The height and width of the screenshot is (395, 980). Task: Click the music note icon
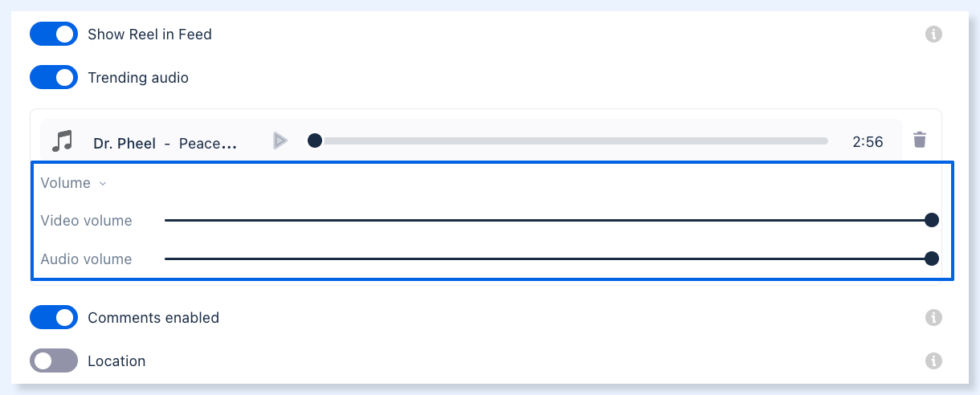pyautogui.click(x=62, y=141)
